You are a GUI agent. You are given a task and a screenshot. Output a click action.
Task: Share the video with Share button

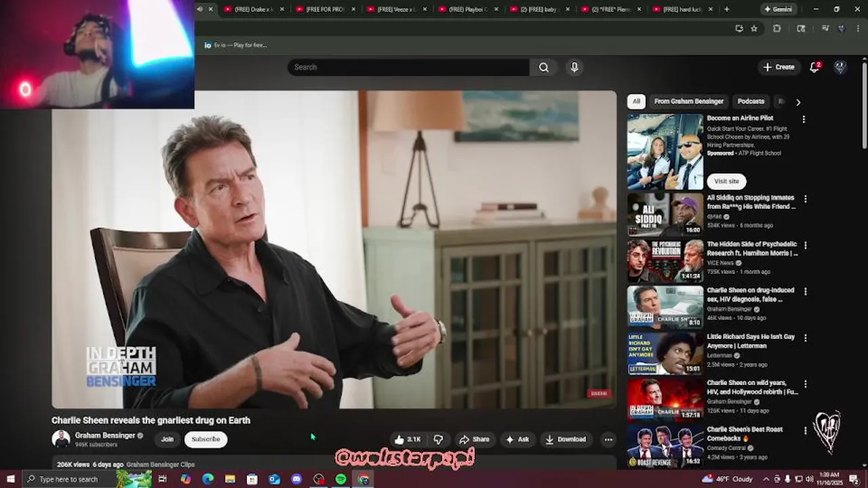[473, 439]
